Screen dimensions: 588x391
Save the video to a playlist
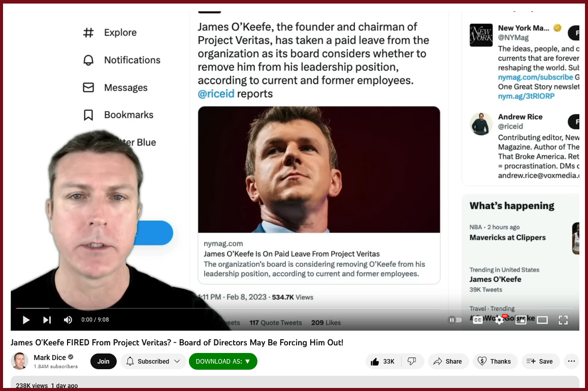pos(540,362)
